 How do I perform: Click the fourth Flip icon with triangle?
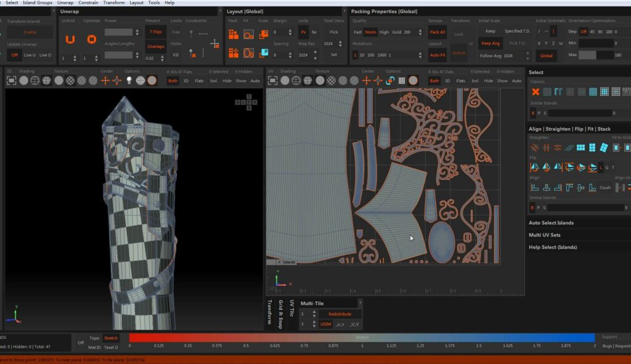click(x=569, y=168)
